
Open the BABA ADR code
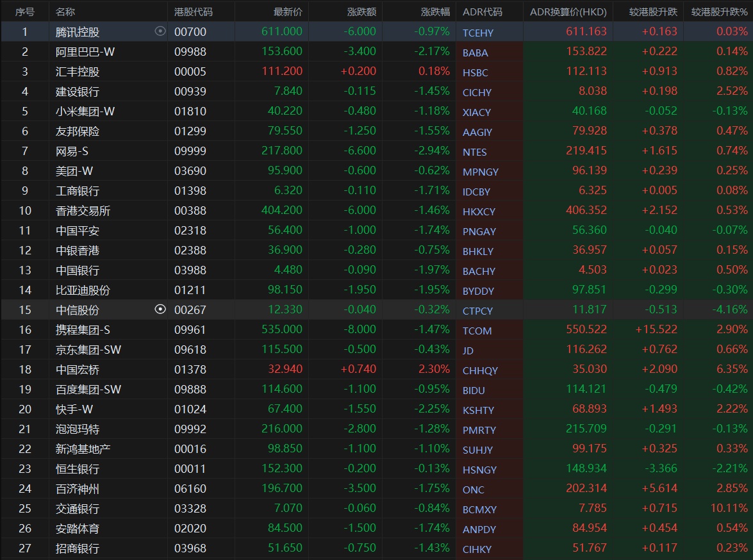(x=476, y=53)
